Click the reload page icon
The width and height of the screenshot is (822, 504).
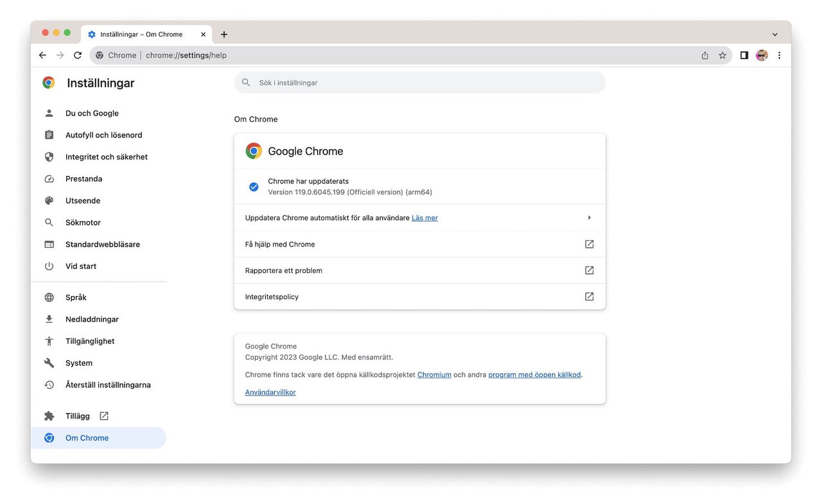(x=78, y=55)
